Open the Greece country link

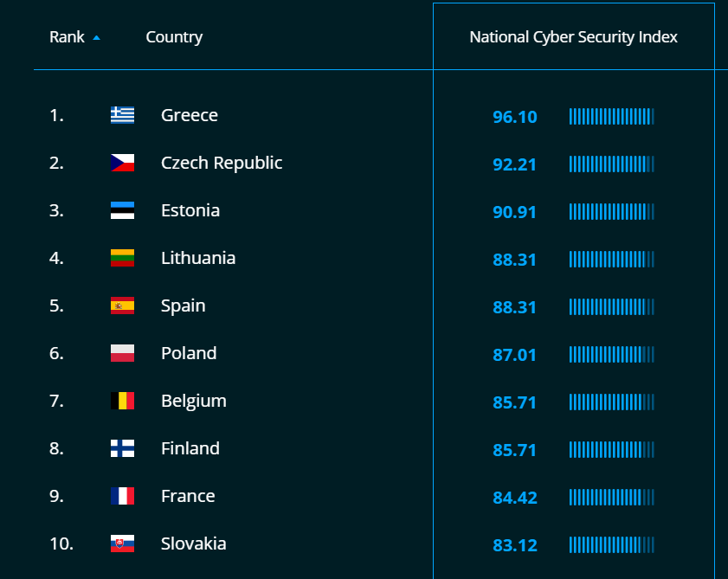tap(190, 115)
